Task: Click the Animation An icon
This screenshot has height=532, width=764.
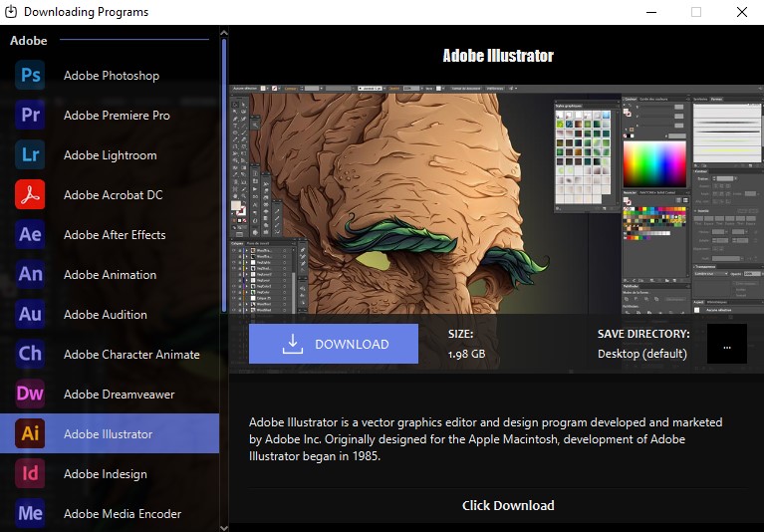Action: pos(31,275)
